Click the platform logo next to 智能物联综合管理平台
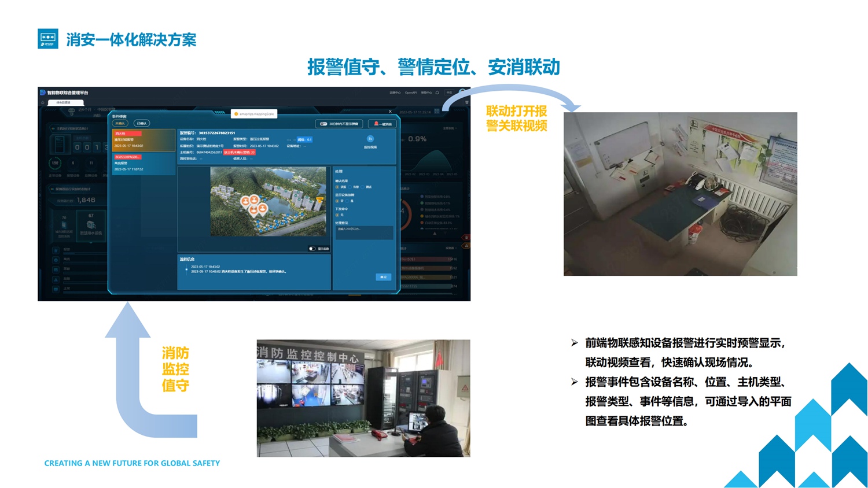The image size is (868, 488). point(43,93)
